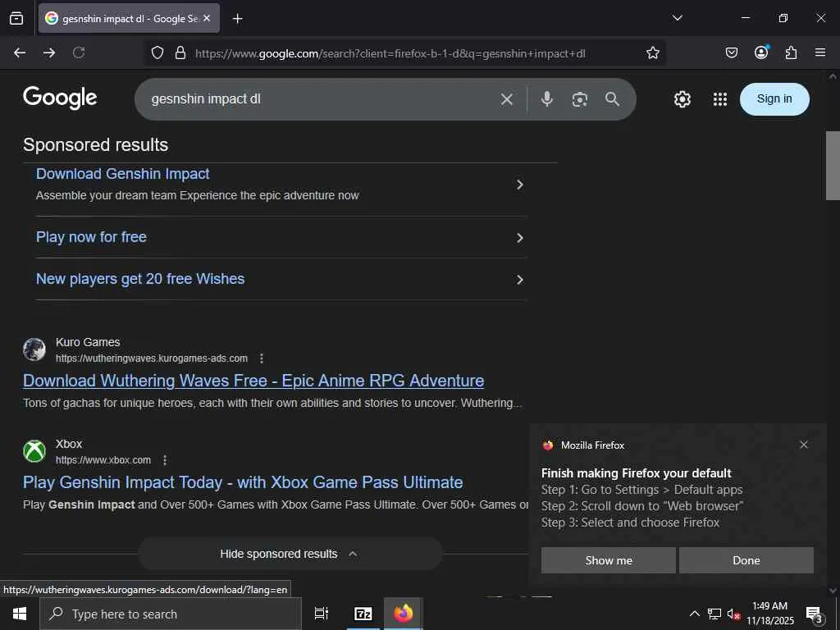Click chevron beside Play now for free
The height and width of the screenshot is (630, 840).
click(519, 238)
